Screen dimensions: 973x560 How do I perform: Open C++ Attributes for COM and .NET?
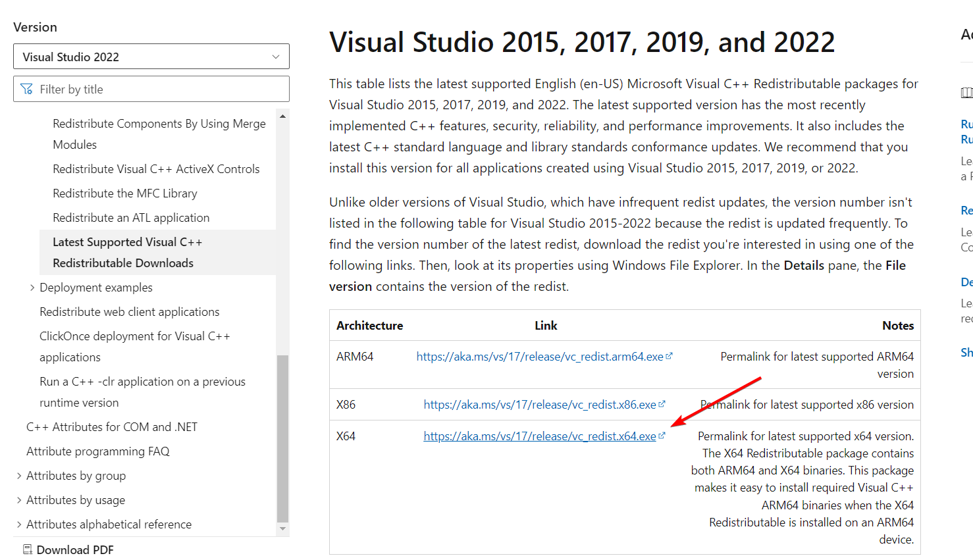[x=112, y=427]
